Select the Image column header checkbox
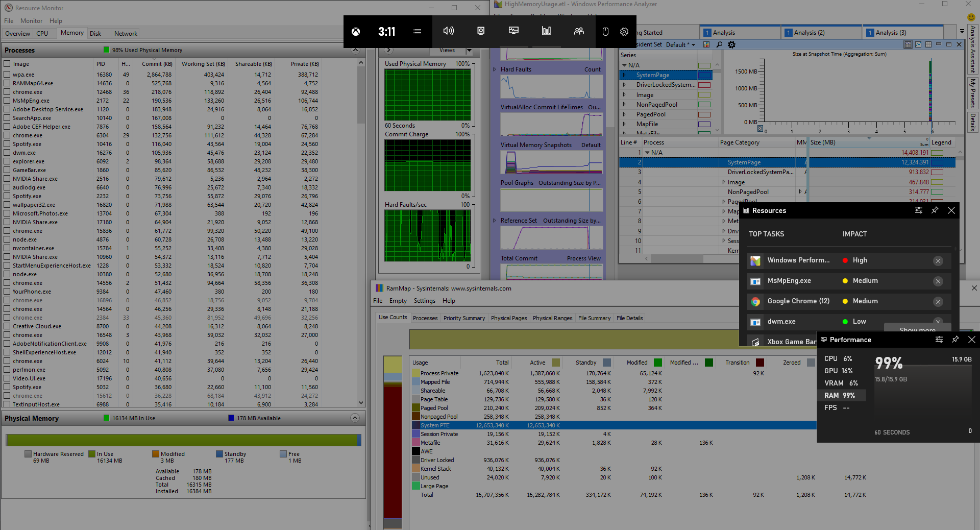Image resolution: width=980 pixels, height=530 pixels. tap(7, 64)
